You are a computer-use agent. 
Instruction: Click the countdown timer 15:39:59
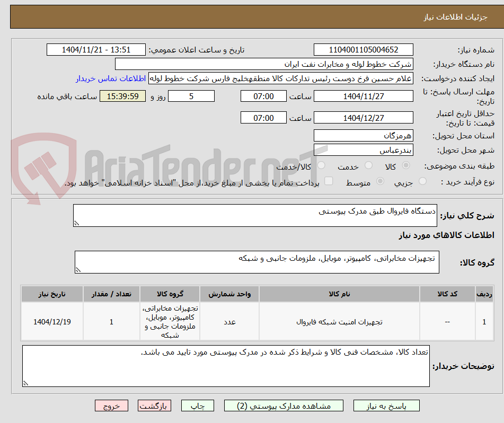[122, 96]
